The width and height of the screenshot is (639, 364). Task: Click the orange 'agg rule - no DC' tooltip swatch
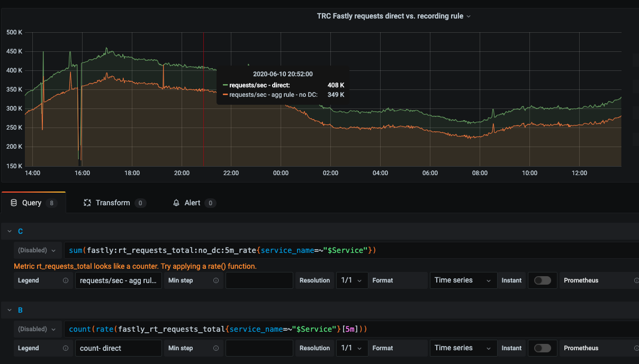point(225,95)
